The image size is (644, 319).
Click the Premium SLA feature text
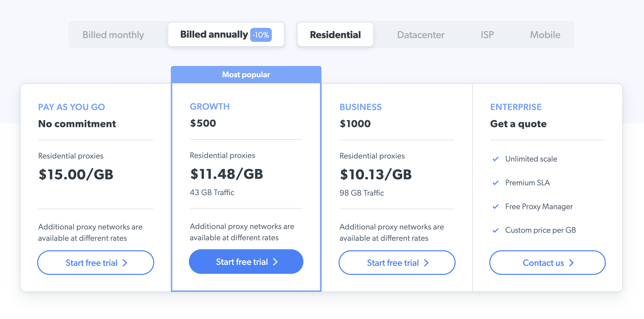527,183
